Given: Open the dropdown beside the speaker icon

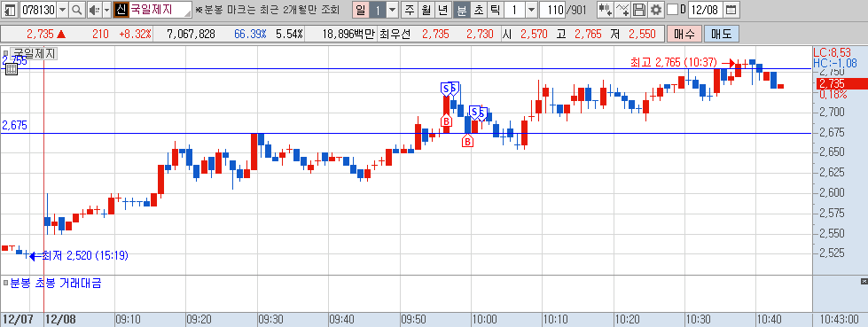Looking at the screenshot, I should (107, 10).
